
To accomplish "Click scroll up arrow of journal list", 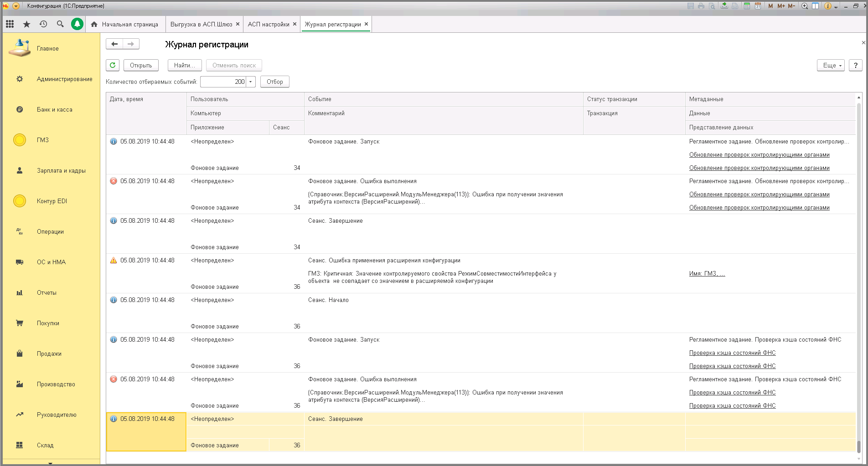I will tap(859, 97).
